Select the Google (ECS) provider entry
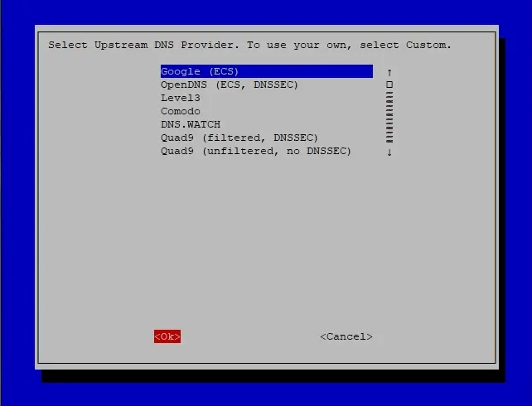 pyautogui.click(x=267, y=71)
